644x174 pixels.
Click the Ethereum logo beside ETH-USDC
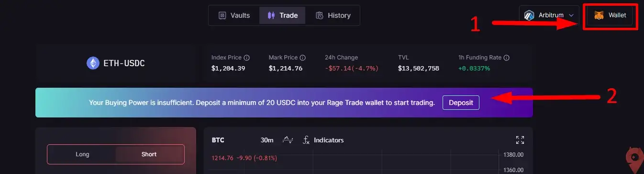[93, 63]
